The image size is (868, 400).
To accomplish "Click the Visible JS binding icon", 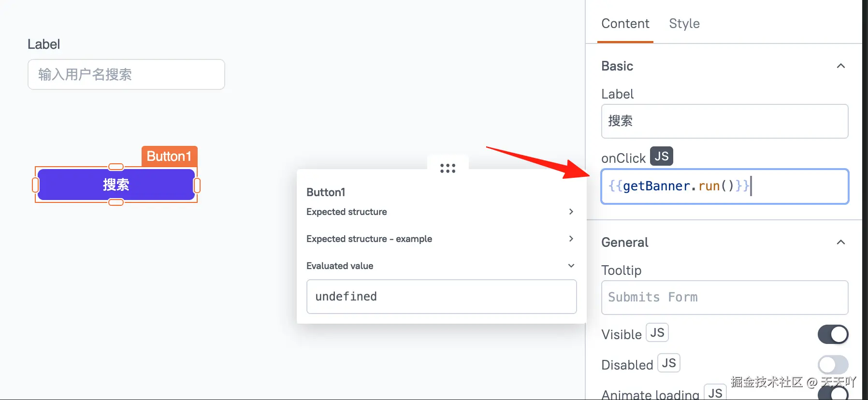I will pos(657,333).
